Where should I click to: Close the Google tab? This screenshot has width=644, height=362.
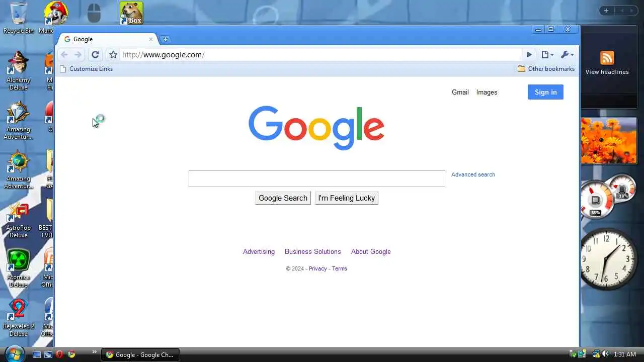[x=150, y=39]
